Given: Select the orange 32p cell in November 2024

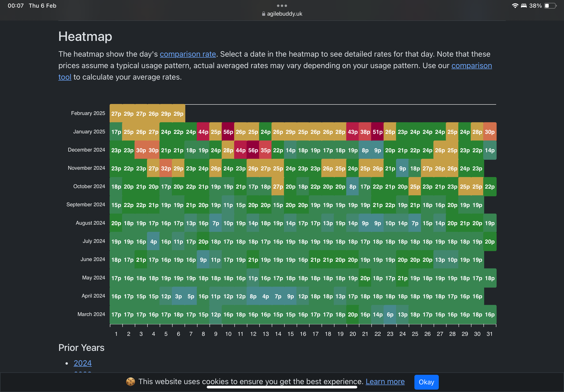Looking at the screenshot, I should coord(166,169).
